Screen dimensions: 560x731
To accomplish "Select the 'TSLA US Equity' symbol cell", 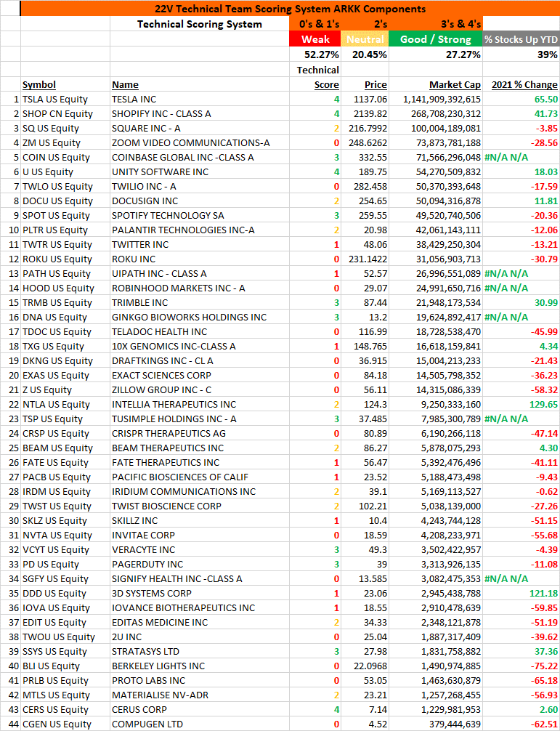I will pyautogui.click(x=65, y=99).
